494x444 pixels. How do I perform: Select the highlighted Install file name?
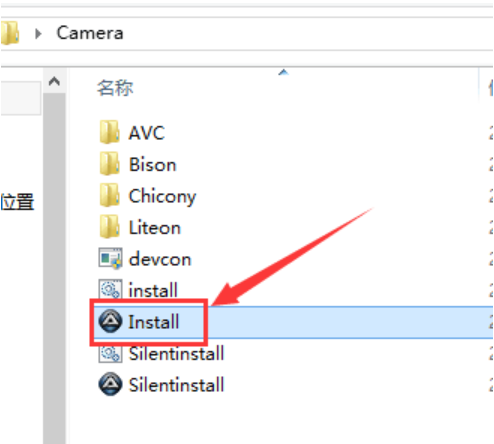click(x=154, y=322)
